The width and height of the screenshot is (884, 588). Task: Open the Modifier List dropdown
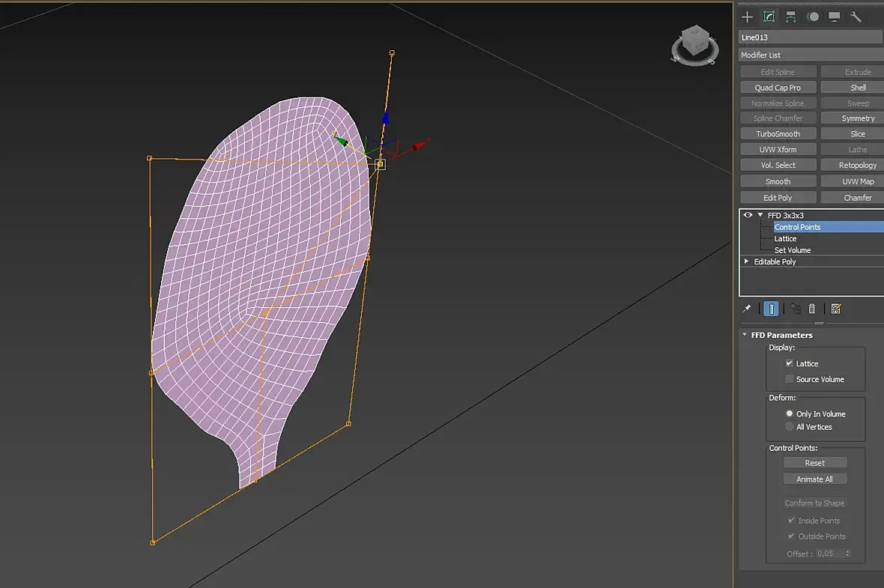coord(811,55)
